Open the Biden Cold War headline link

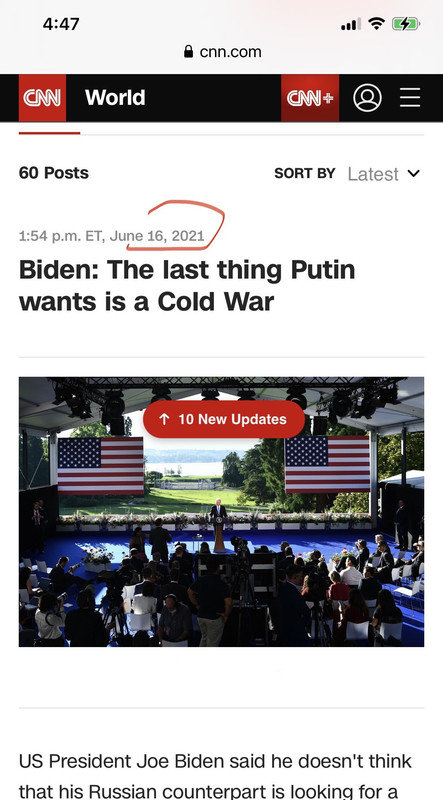click(187, 286)
